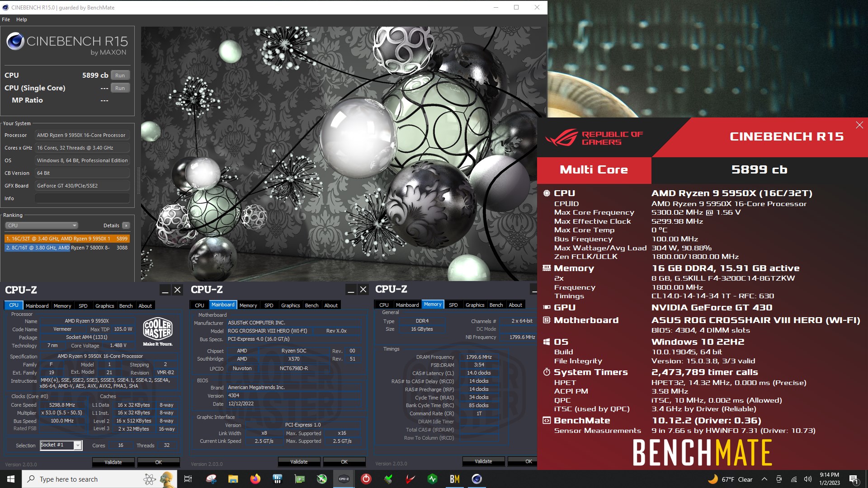Open the notification center icon
The width and height of the screenshot is (868, 488).
(854, 479)
